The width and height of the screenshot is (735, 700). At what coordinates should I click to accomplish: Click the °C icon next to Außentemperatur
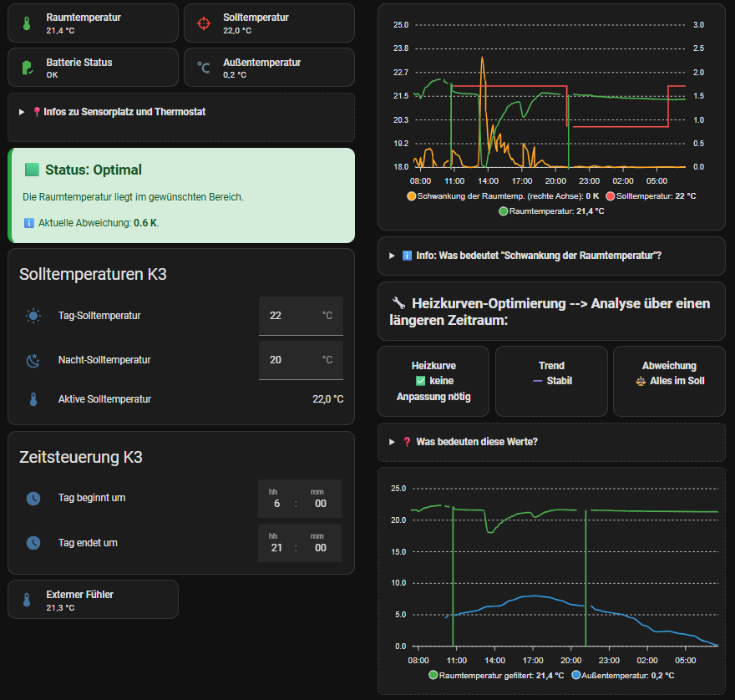tap(203, 67)
